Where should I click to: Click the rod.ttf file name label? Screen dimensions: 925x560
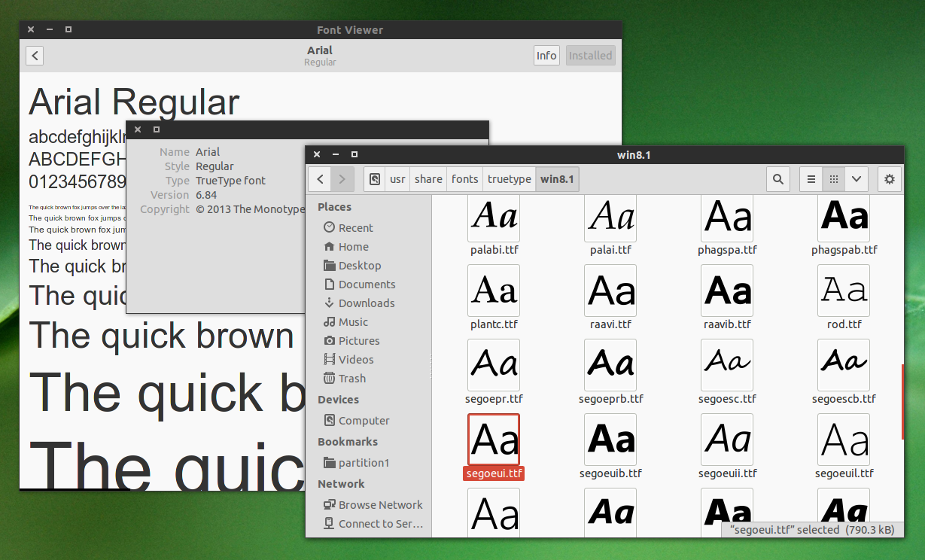pyautogui.click(x=844, y=324)
